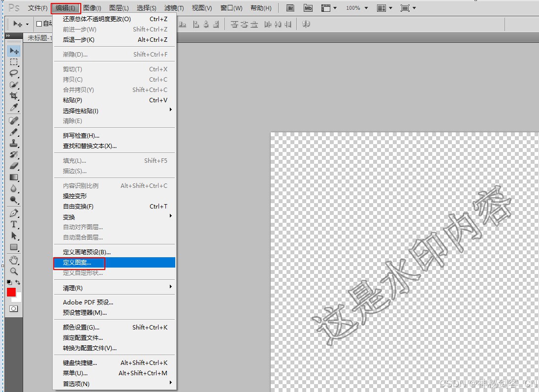The image size is (539, 392).
Task: Select the Brush tool
Action: [x=14, y=132]
